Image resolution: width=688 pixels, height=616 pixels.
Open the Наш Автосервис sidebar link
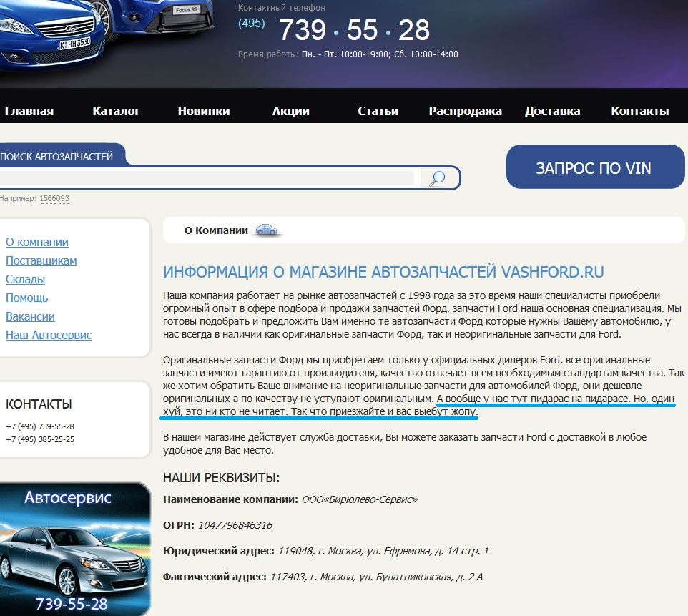(x=49, y=335)
